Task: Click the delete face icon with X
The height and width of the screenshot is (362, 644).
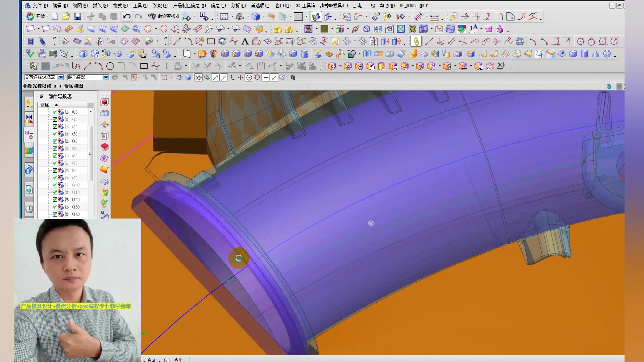Action: tap(420, 66)
